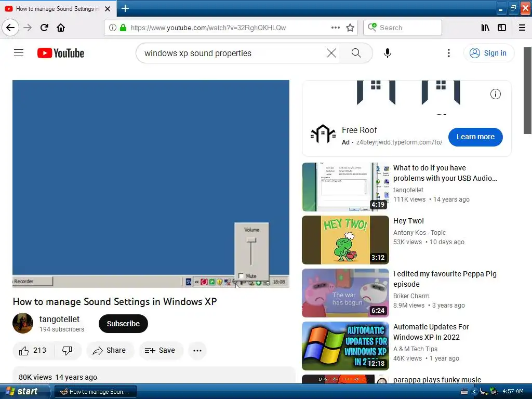The width and height of the screenshot is (532, 399).
Task: Like the video with thumbs up
Action: 33,351
